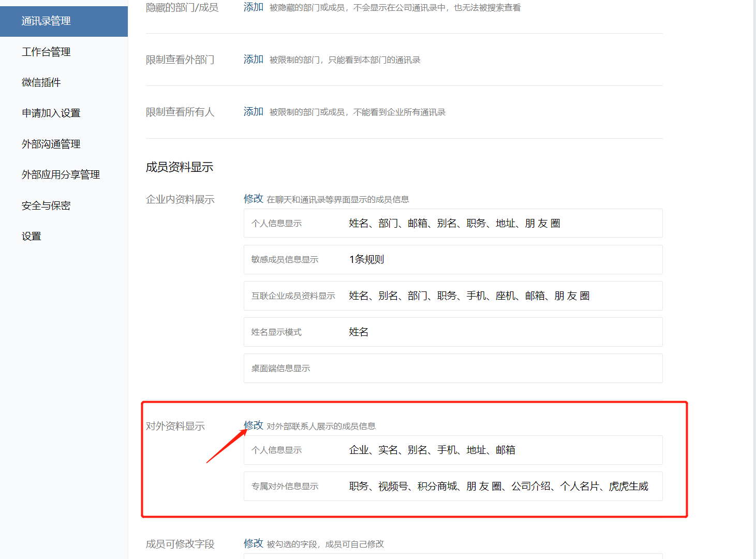Click the 专属对外信息显示 row
This screenshot has width=756, height=559.
[x=453, y=487]
